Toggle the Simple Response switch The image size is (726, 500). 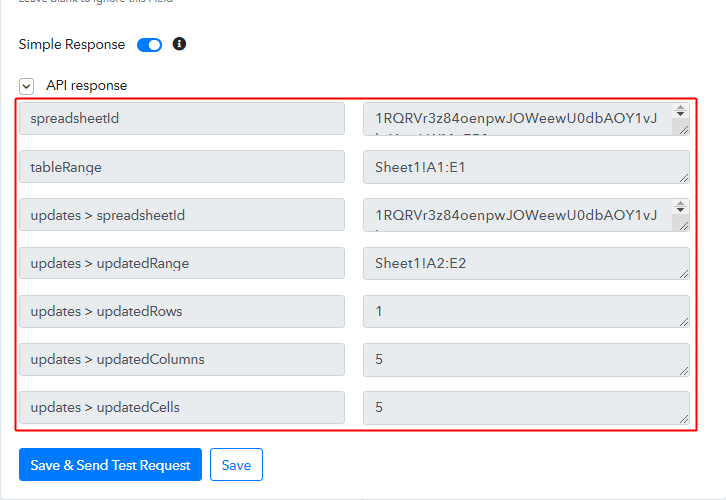(149, 45)
